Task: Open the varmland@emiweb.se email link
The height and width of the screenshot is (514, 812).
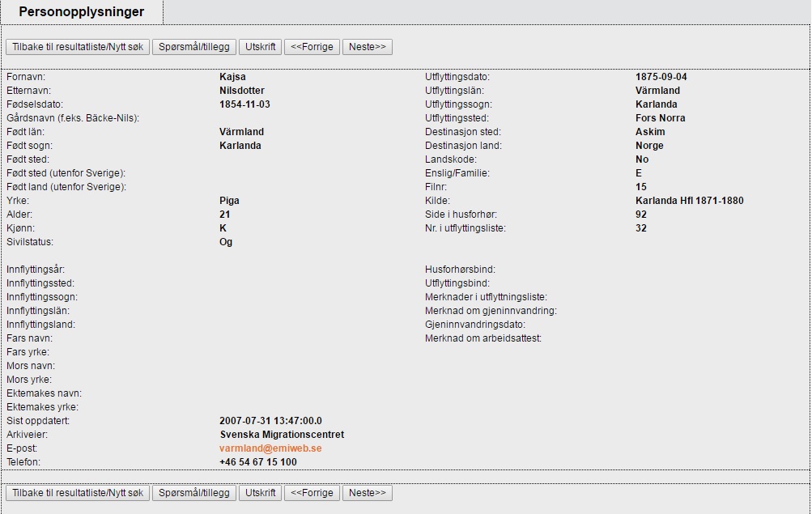Action: tap(270, 448)
